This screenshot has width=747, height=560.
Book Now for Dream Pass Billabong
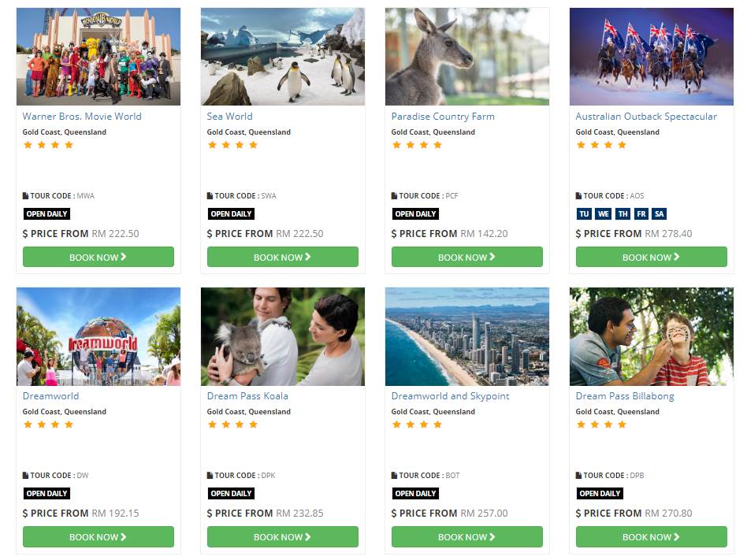pyautogui.click(x=651, y=536)
